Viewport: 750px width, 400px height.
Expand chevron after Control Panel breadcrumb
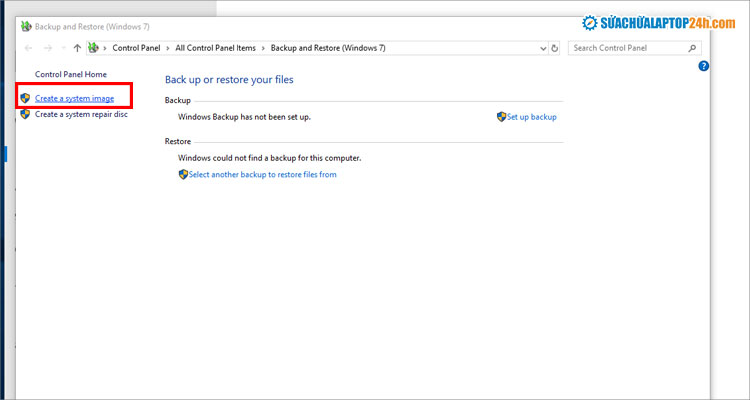point(168,48)
